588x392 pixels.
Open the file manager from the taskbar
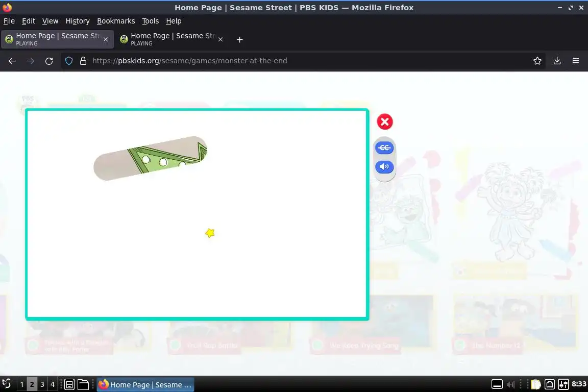pos(83,384)
